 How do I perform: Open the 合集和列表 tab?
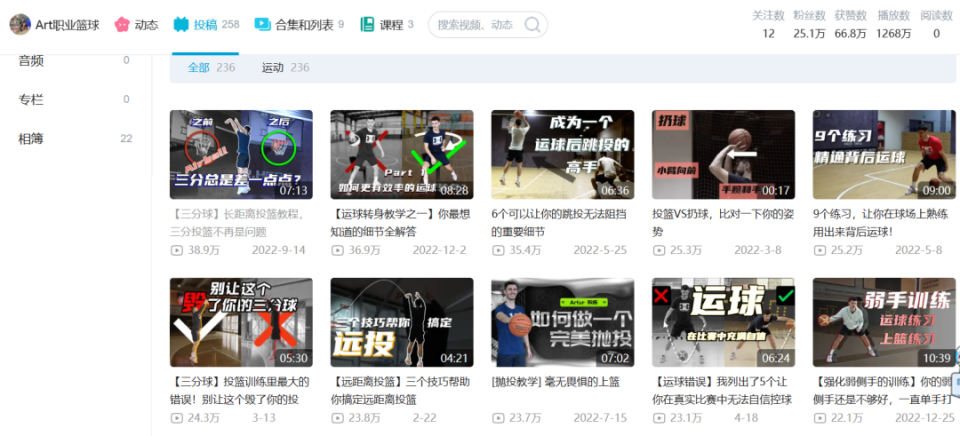coord(299,25)
